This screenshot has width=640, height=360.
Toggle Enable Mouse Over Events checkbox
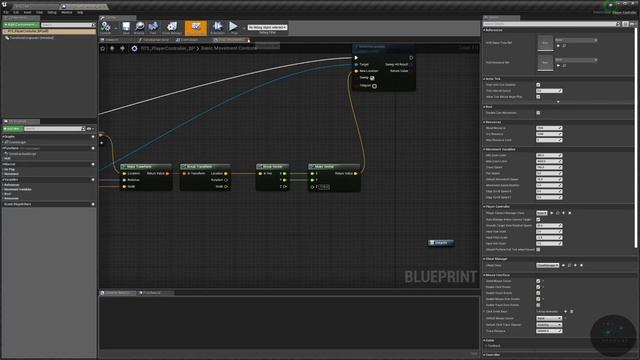(x=538, y=299)
